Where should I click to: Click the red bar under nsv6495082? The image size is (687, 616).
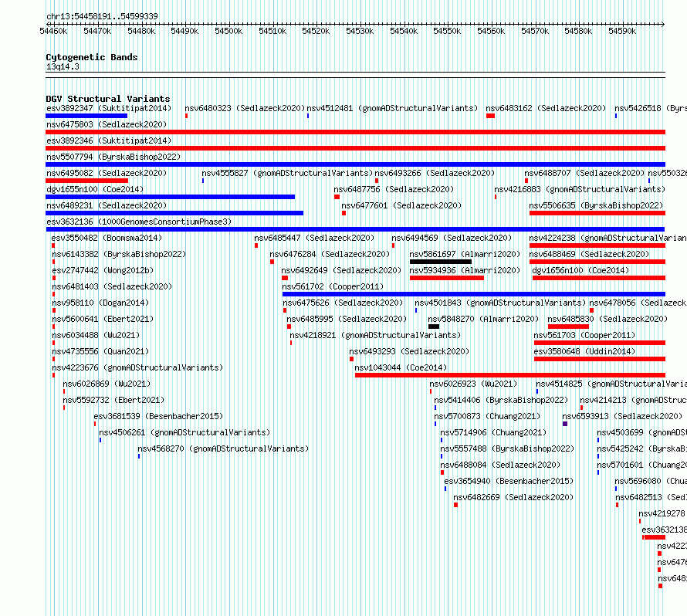pyautogui.click(x=86, y=181)
